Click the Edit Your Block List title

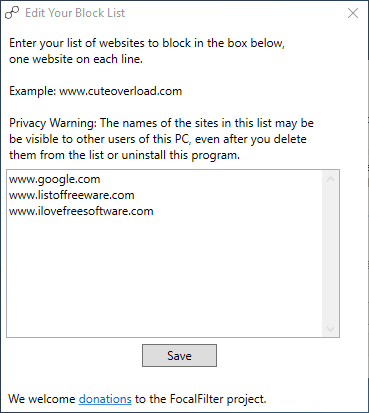coord(75,13)
